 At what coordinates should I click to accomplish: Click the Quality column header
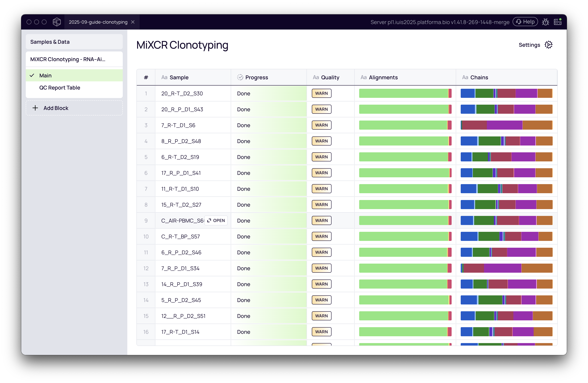(330, 77)
